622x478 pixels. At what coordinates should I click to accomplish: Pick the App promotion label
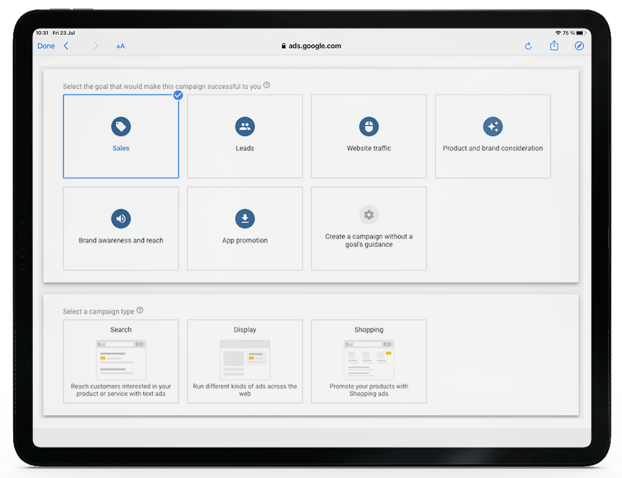245,240
